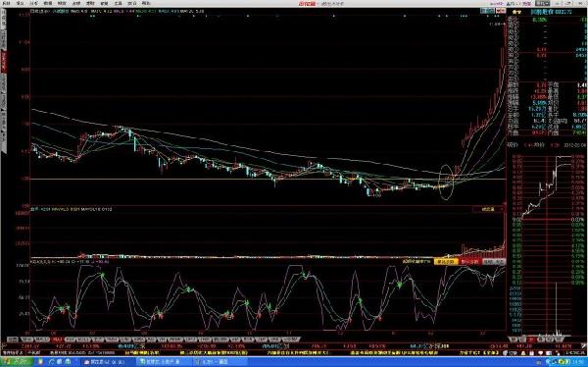Screen dimensions: 588x367
Task: Click the Windows Start button
Action: pyautogui.click(x=16, y=362)
